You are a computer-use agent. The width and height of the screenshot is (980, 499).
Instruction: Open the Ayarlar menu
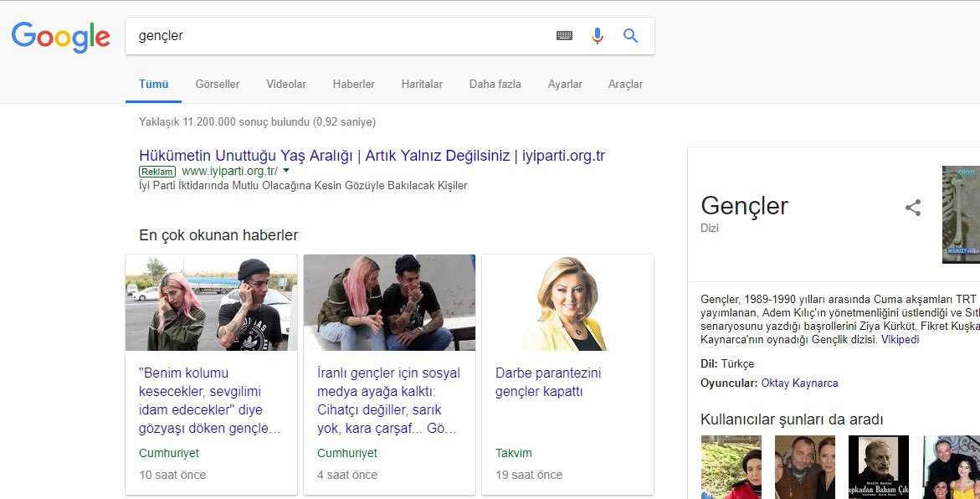click(x=565, y=84)
